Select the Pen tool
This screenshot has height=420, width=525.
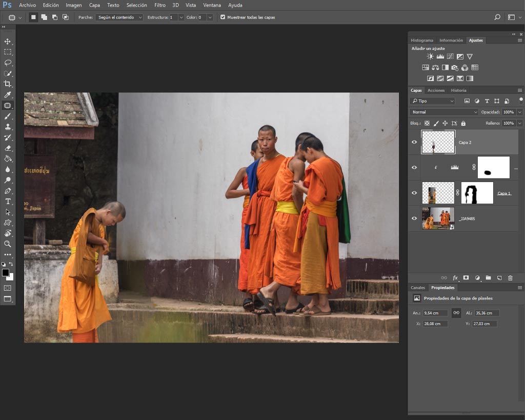click(7, 191)
